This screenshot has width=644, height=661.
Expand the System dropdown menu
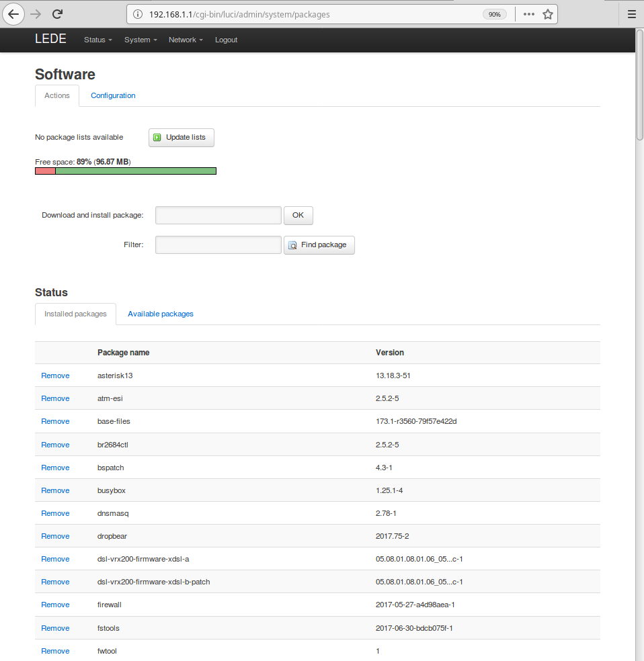[140, 40]
